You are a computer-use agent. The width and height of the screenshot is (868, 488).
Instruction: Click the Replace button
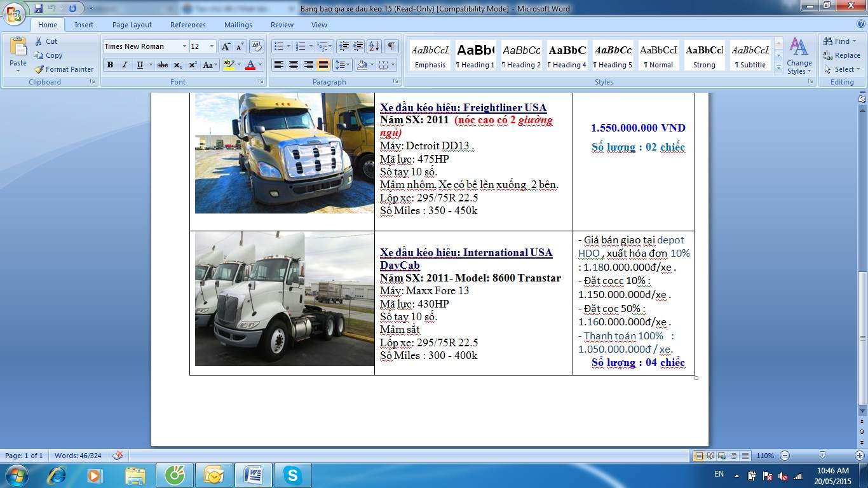pos(841,55)
